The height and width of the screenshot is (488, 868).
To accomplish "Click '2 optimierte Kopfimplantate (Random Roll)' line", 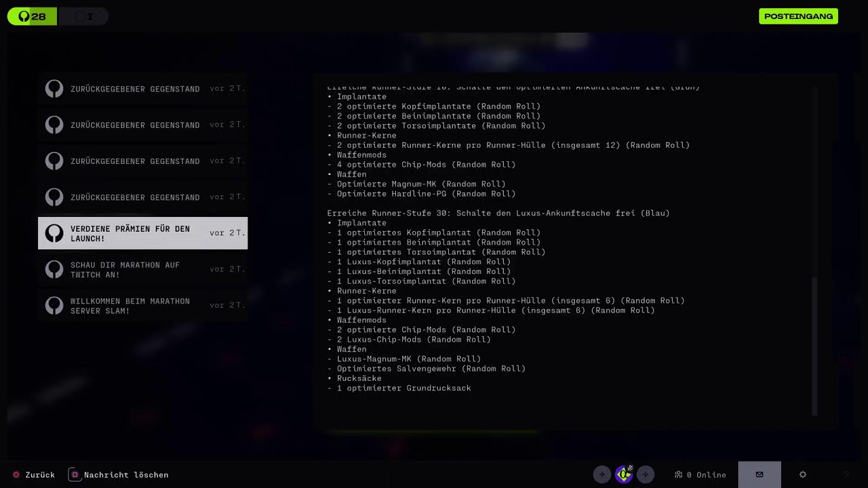I will coord(434,106).
